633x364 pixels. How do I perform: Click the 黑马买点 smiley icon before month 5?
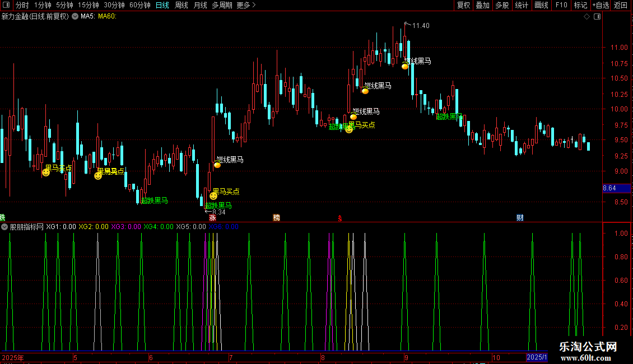click(98, 175)
